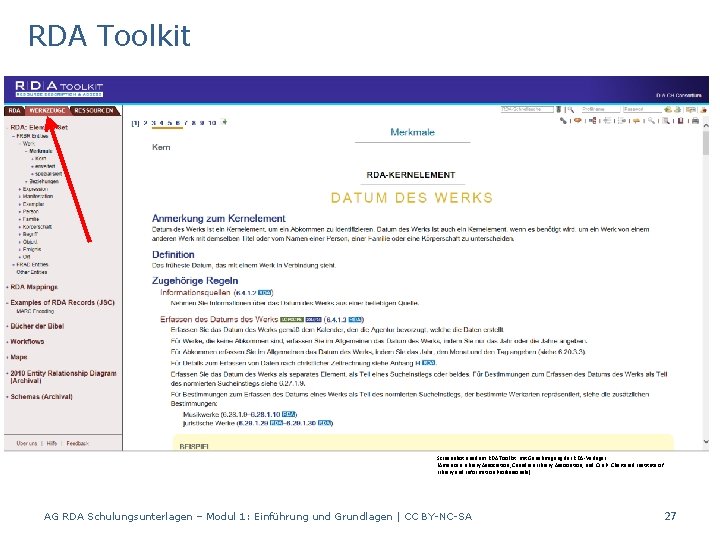The width and height of the screenshot is (720, 540).
Task: Click the RDA badge next to 6.4.1.2
Action: pyautogui.click(x=264, y=292)
